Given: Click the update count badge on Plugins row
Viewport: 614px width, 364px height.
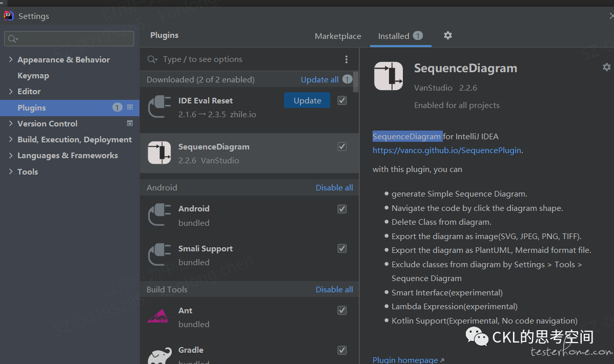Looking at the screenshot, I should (x=117, y=107).
